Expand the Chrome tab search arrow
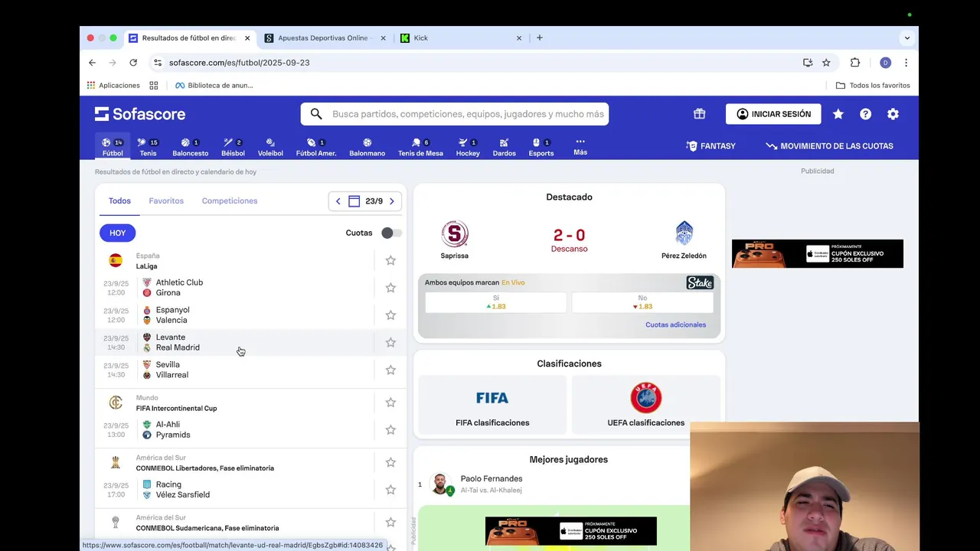 click(x=907, y=37)
